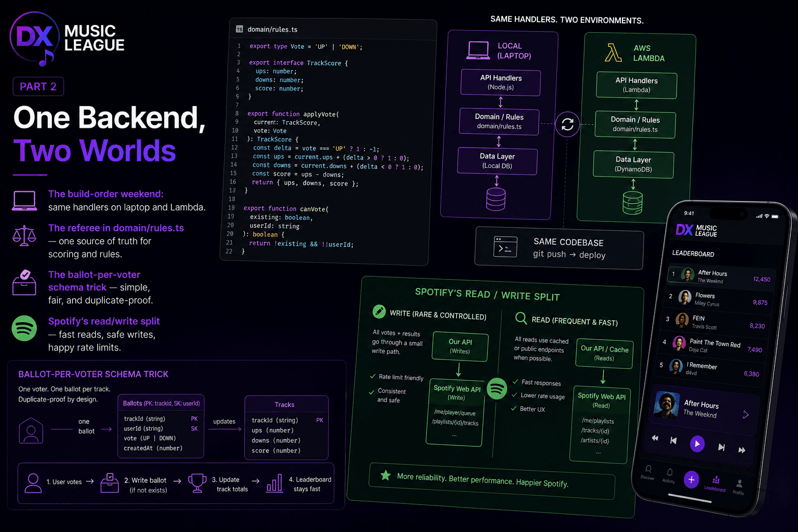Click the trophy icon beside Update track totals
Screen dimensions: 798x532
tap(197, 483)
